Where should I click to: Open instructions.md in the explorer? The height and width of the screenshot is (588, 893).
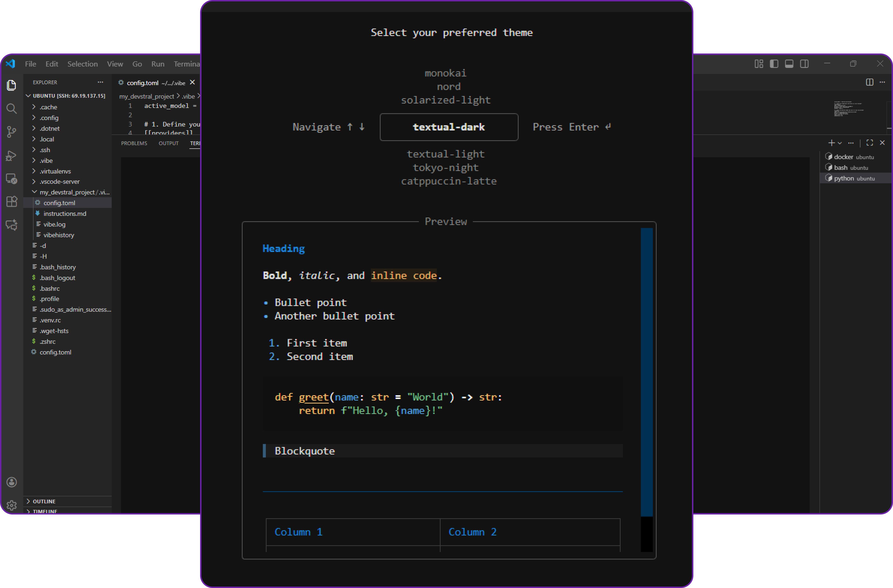(x=64, y=213)
